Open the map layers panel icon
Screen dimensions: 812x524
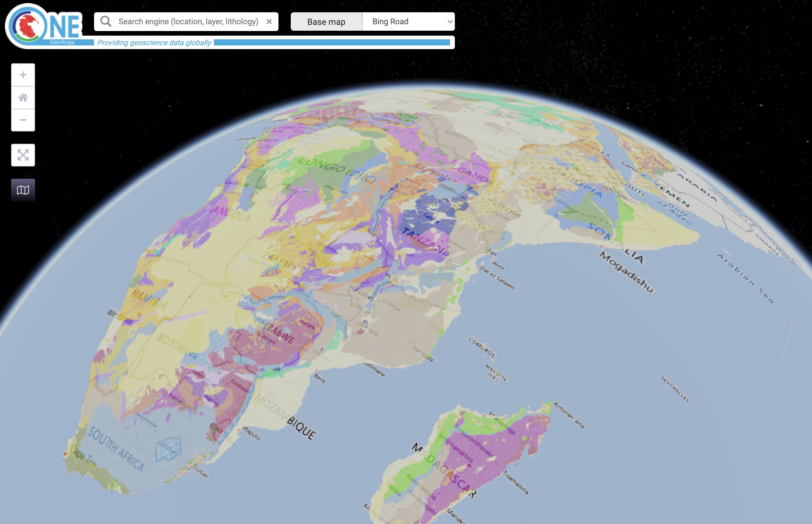pos(23,190)
